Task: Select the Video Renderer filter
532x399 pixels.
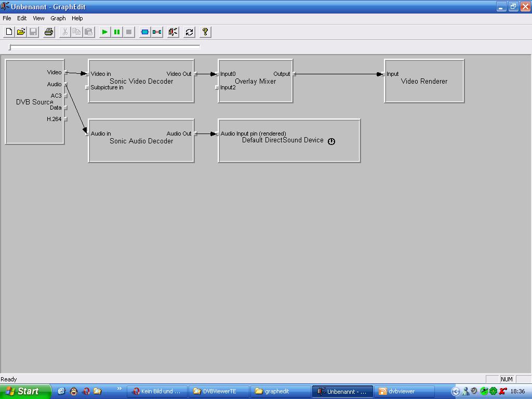Action: click(x=424, y=81)
